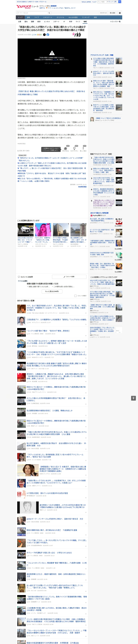This screenshot has height=644, width=138.
Task: Open related link about 赤ちゃんの頭の形
Action: [52, 180]
